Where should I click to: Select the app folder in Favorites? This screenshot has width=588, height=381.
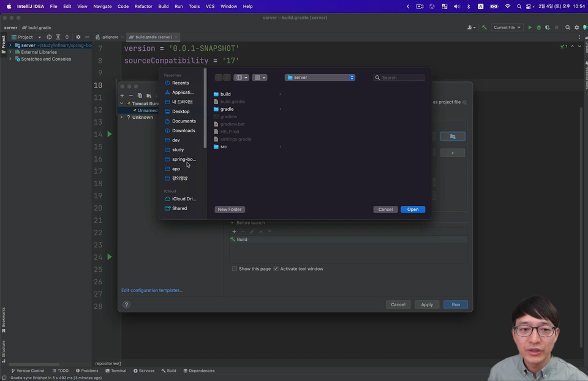coord(176,168)
